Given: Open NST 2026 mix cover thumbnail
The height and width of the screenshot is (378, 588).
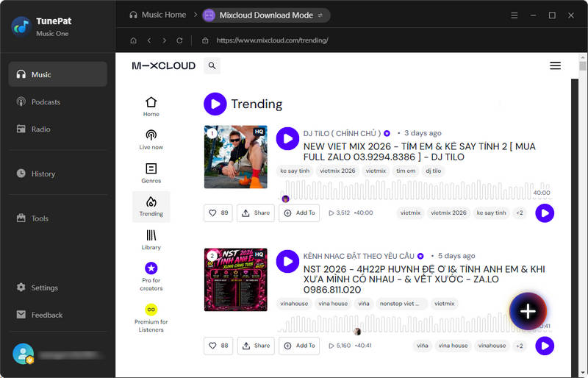Looking at the screenshot, I should (x=235, y=279).
